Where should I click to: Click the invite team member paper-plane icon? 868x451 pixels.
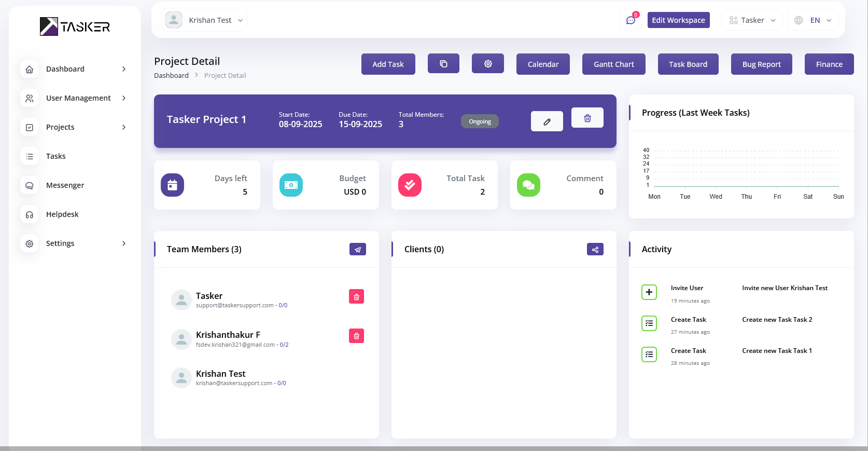point(357,250)
